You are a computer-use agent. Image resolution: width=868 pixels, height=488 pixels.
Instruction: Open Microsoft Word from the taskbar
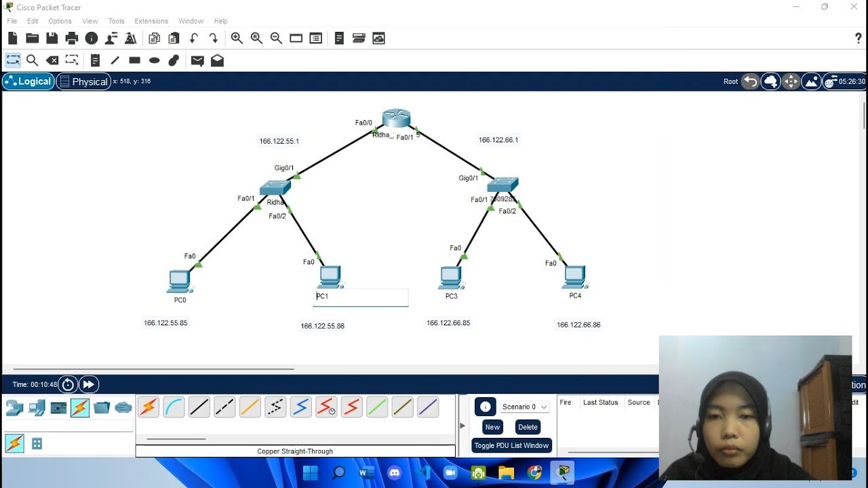[367, 472]
